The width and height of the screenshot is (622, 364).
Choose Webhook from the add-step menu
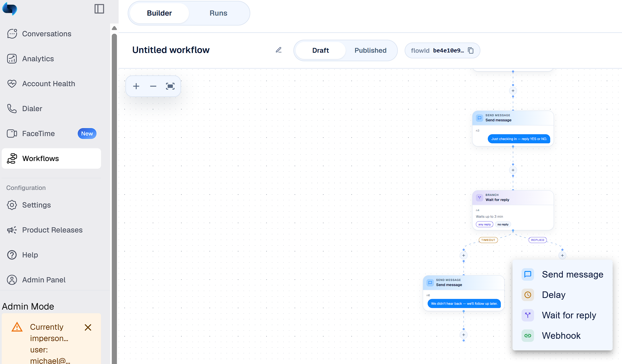click(562, 336)
